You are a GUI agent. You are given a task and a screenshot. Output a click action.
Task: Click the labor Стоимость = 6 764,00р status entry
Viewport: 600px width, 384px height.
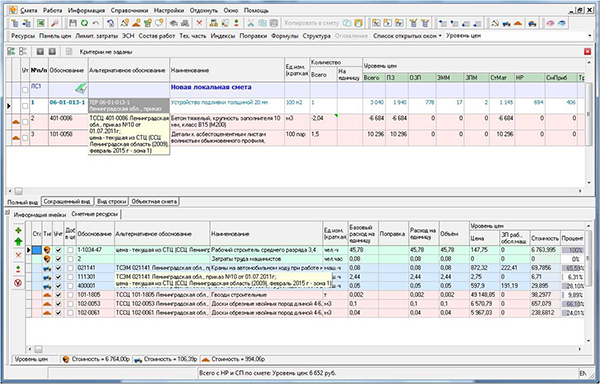(96, 359)
